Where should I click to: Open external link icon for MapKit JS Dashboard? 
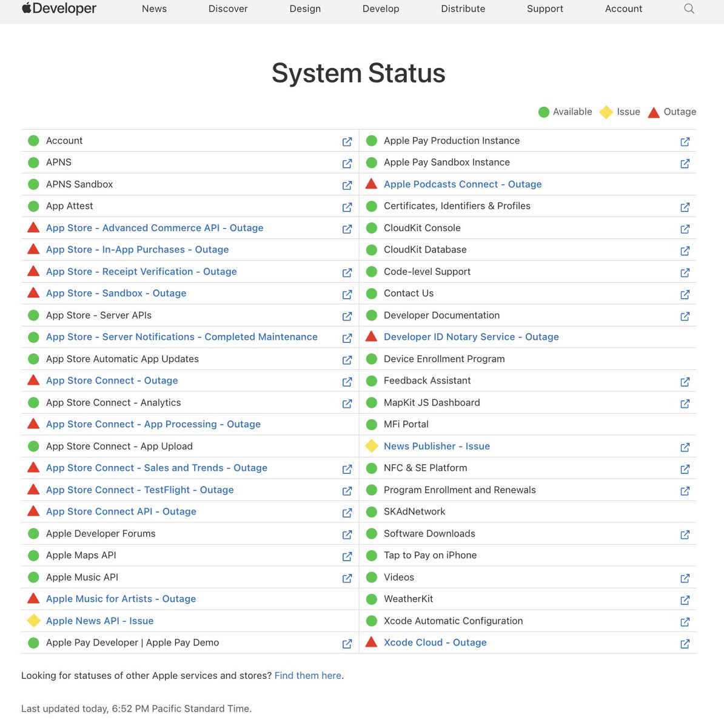pos(685,403)
